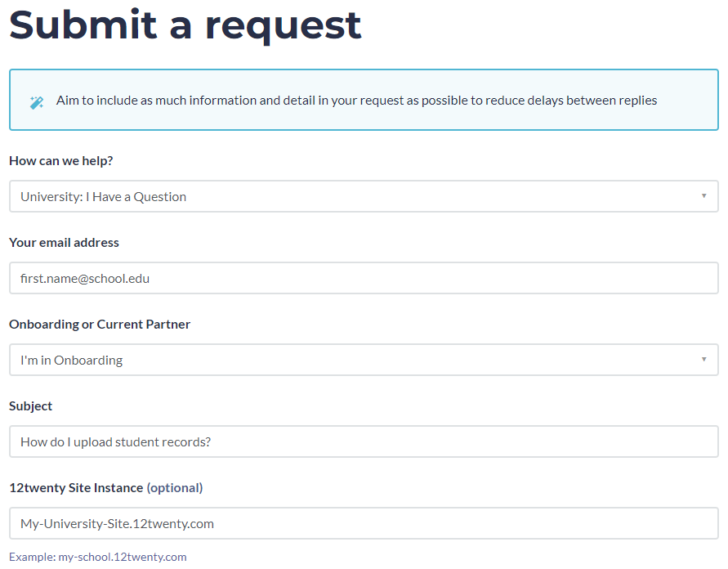Click the '12twenty Site Instance' label text

tap(76, 488)
